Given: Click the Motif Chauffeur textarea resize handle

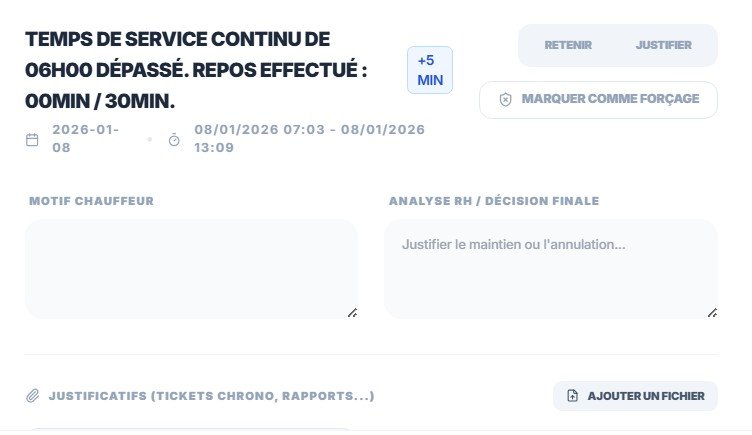Looking at the screenshot, I should 352,313.
